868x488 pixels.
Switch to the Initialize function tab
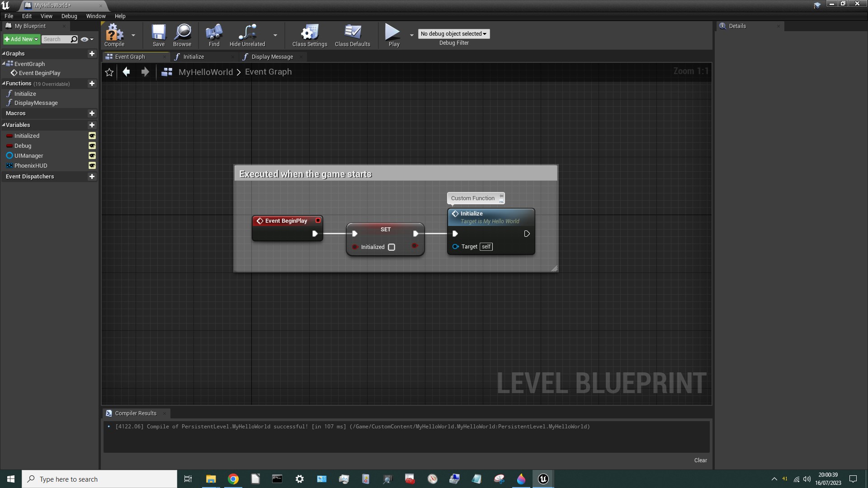[205, 57]
